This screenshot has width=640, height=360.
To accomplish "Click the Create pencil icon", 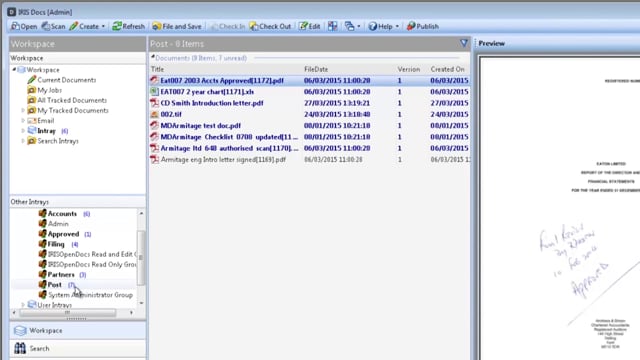I will (x=73, y=27).
